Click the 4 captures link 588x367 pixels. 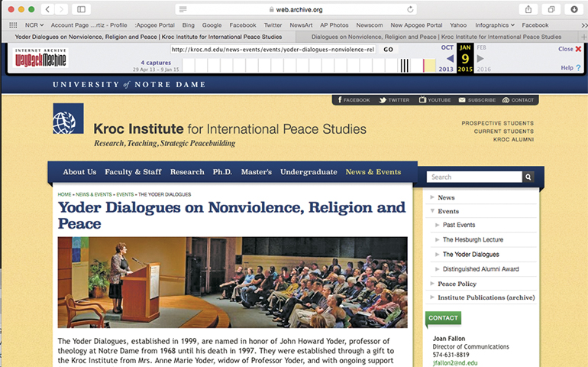[156, 63]
